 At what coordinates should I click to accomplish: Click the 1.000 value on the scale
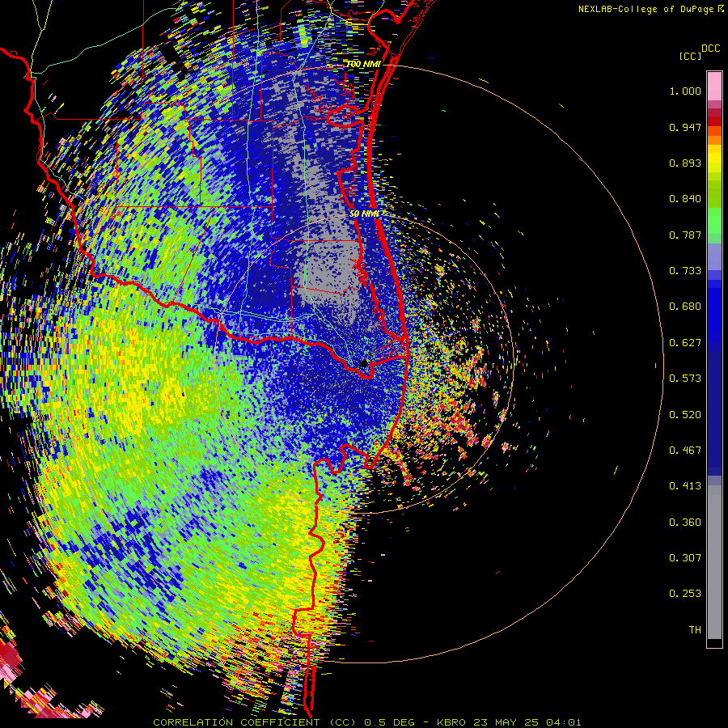tap(685, 91)
